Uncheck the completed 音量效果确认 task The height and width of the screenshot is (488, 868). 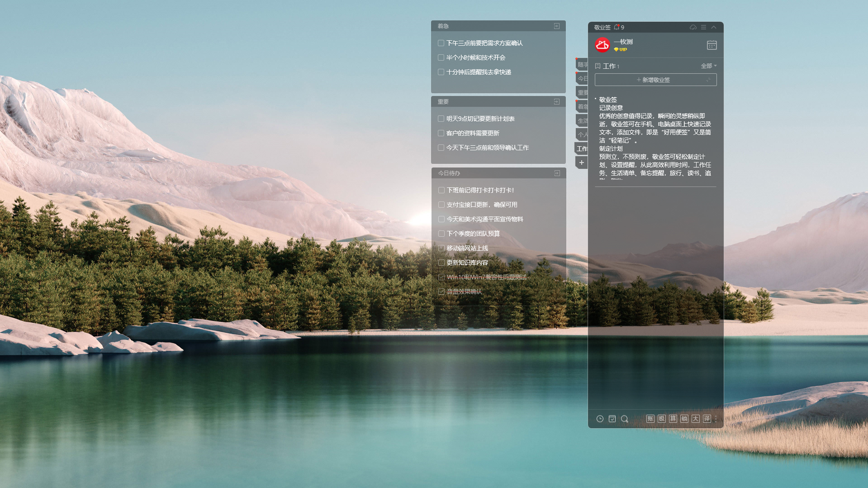[441, 292]
